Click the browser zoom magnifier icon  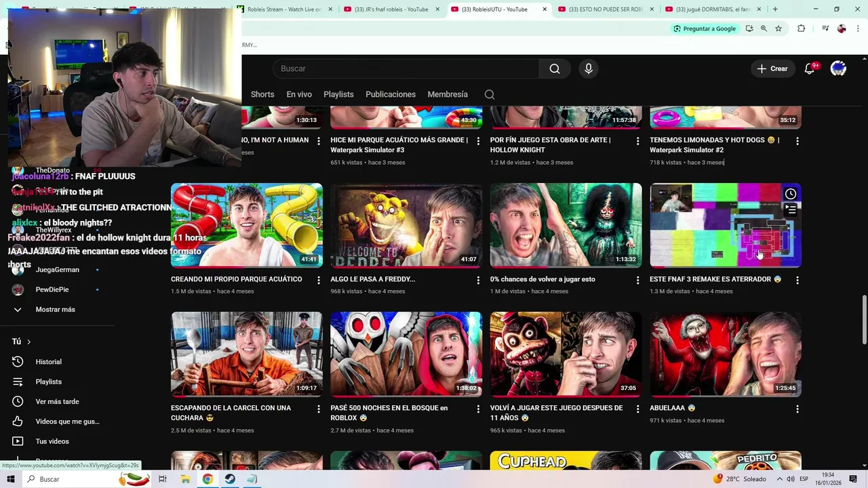(764, 28)
